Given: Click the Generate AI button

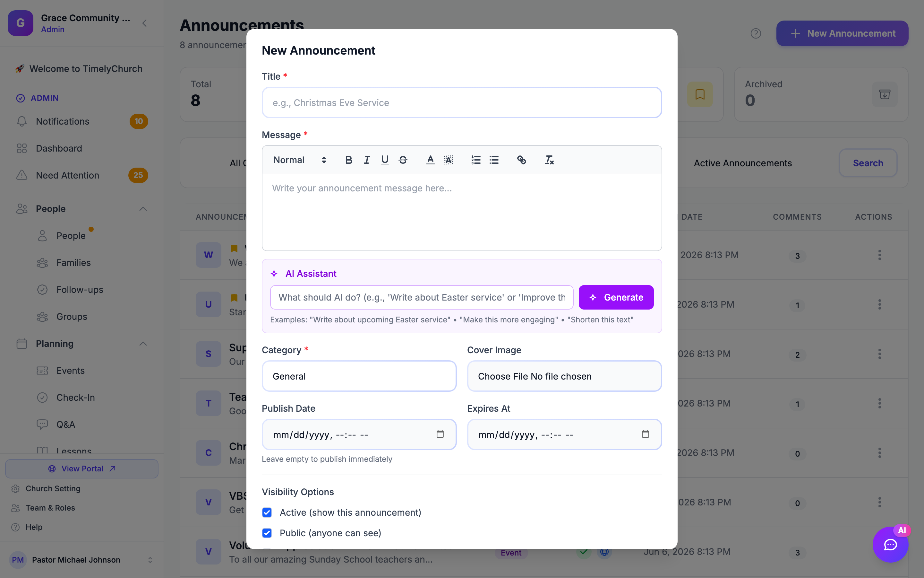Looking at the screenshot, I should pyautogui.click(x=616, y=297).
